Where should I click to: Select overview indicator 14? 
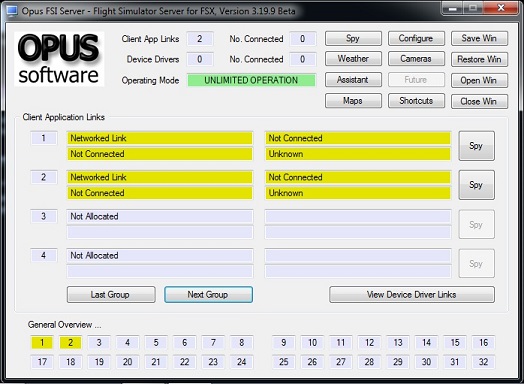[426, 343]
